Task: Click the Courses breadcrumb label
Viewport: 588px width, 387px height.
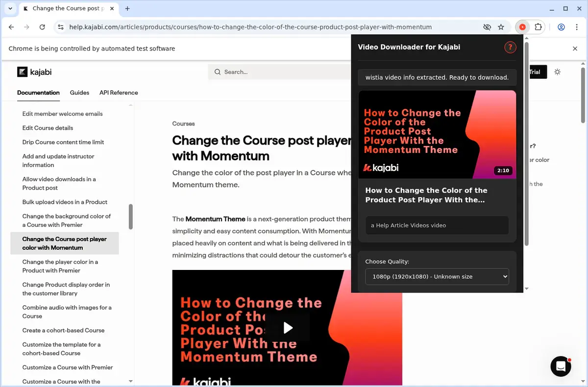Action: [183, 124]
